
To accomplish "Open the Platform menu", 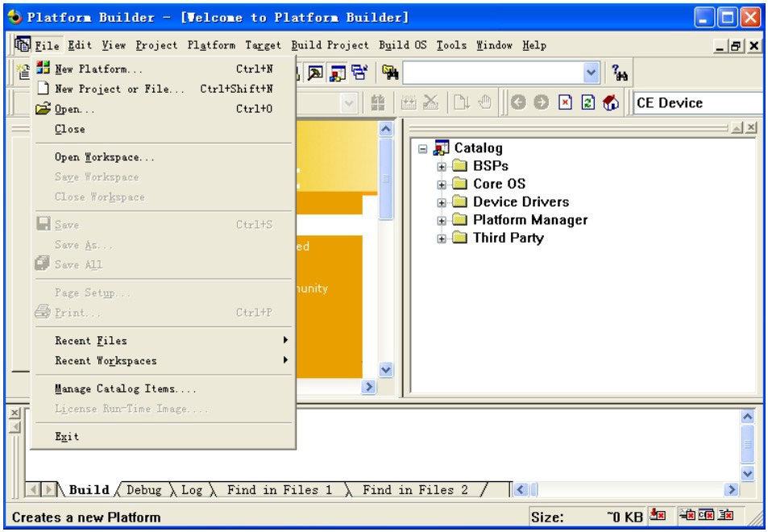I will pyautogui.click(x=211, y=45).
